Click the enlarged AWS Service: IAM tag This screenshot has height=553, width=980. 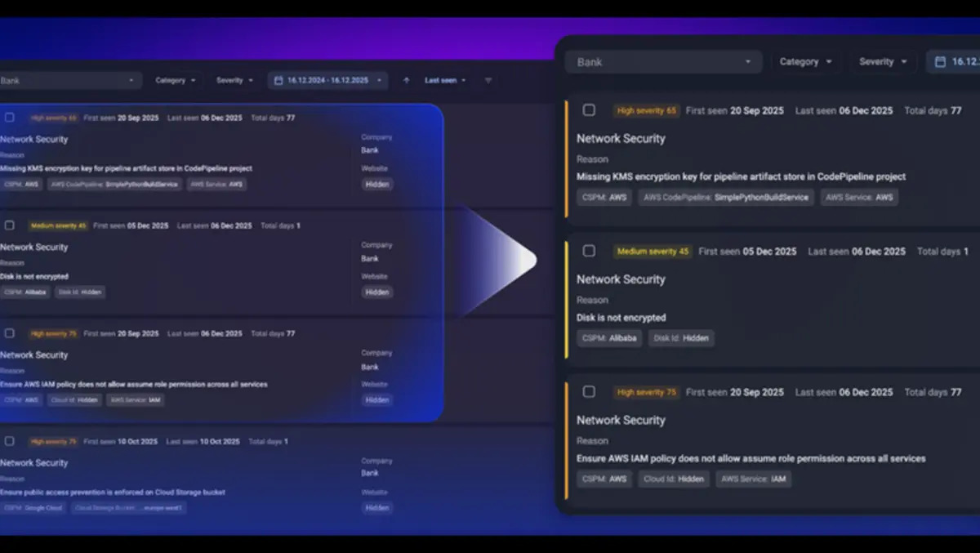(753, 479)
